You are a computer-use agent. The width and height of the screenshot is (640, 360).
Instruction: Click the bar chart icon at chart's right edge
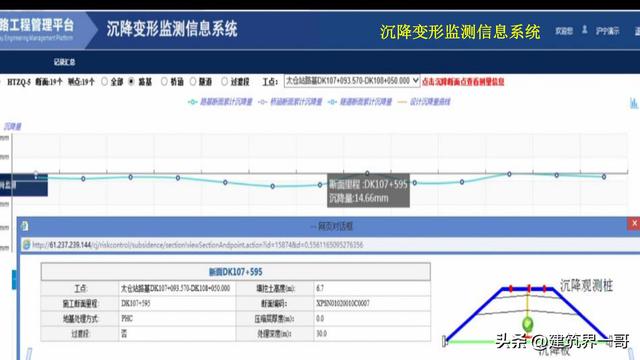(634, 103)
